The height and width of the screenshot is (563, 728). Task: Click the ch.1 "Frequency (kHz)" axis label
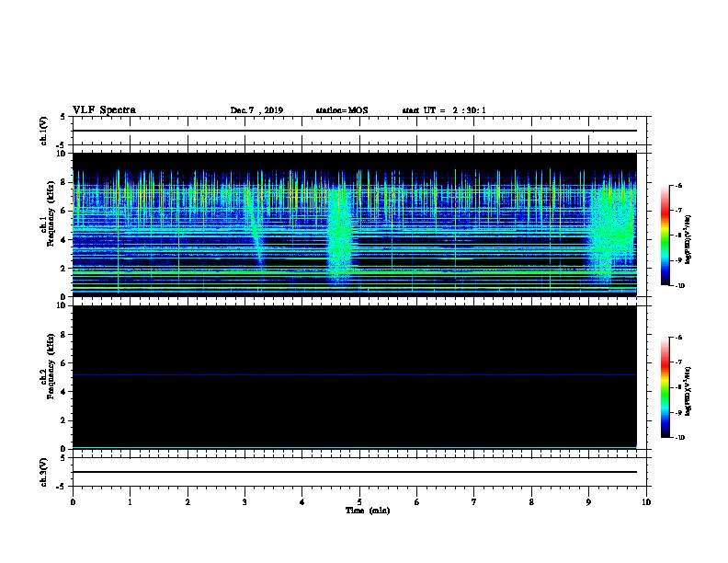coord(51,213)
